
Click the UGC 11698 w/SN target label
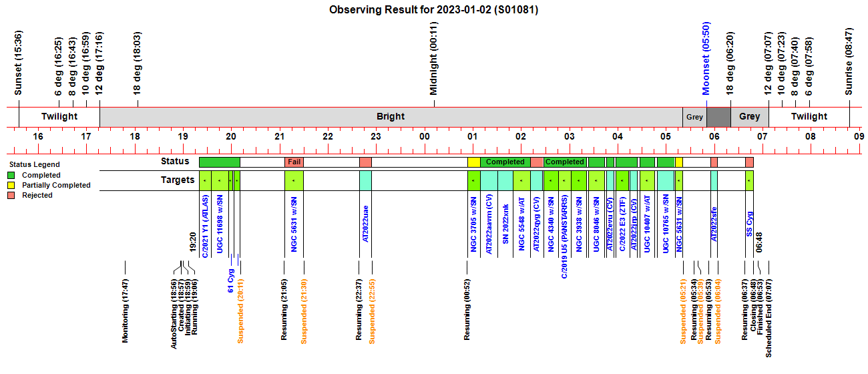pyautogui.click(x=220, y=225)
